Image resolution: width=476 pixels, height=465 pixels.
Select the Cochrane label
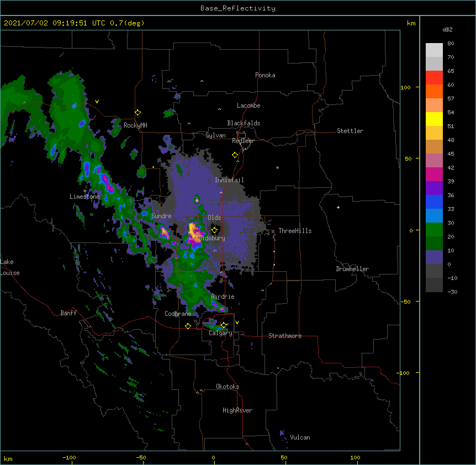(x=178, y=314)
